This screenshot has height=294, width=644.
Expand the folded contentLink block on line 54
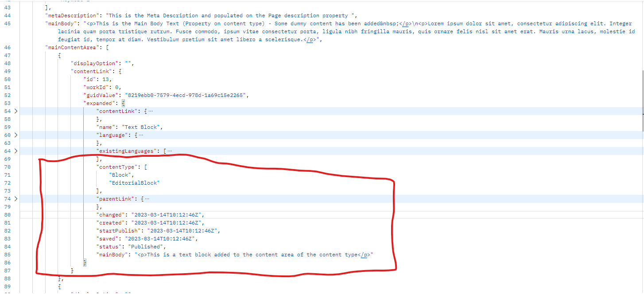pyautogui.click(x=16, y=111)
